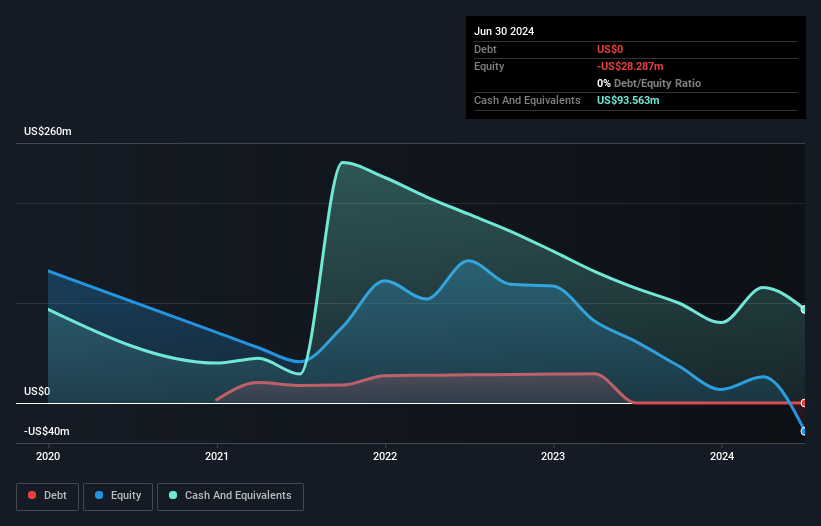Viewport: 821px width, 526px height.
Task: Click the US$260m y-axis label
Action: coord(48,131)
